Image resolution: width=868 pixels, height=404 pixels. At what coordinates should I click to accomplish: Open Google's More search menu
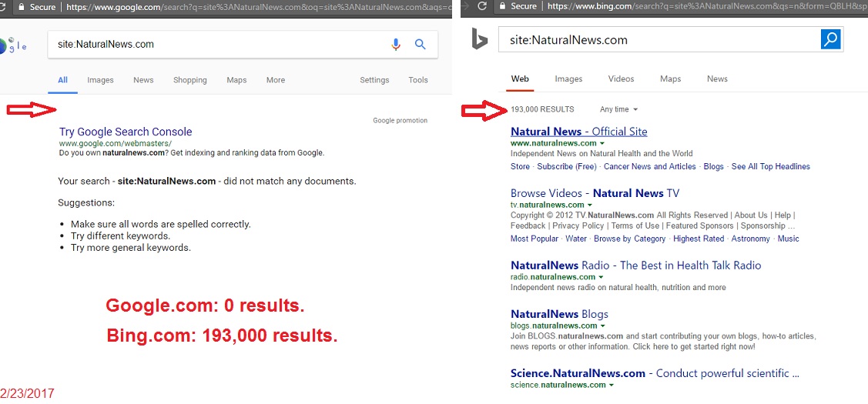tap(276, 80)
